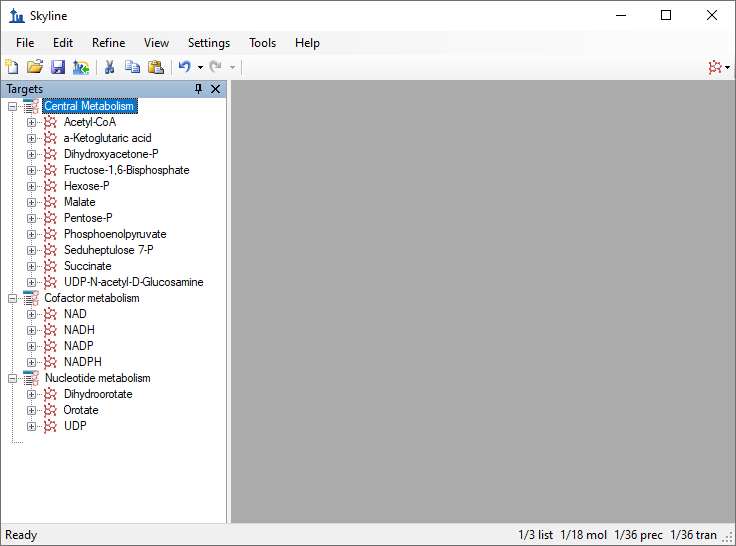Click the Open file folder icon
The height and width of the screenshot is (546, 736).
coord(35,67)
